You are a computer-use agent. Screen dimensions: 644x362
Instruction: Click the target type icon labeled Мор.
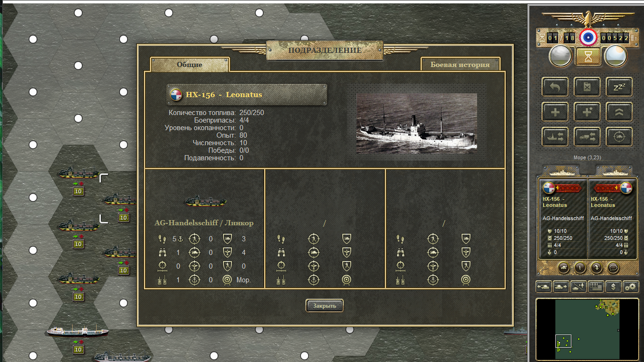[x=227, y=280]
